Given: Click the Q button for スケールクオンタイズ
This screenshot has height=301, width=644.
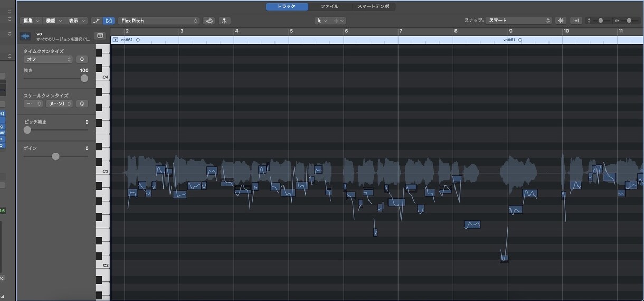Looking at the screenshot, I should tap(82, 104).
